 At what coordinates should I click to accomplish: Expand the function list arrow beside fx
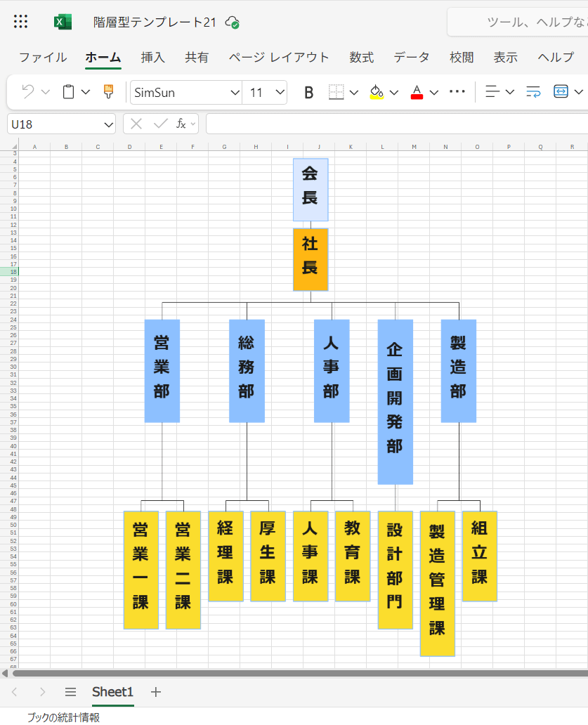(193, 124)
